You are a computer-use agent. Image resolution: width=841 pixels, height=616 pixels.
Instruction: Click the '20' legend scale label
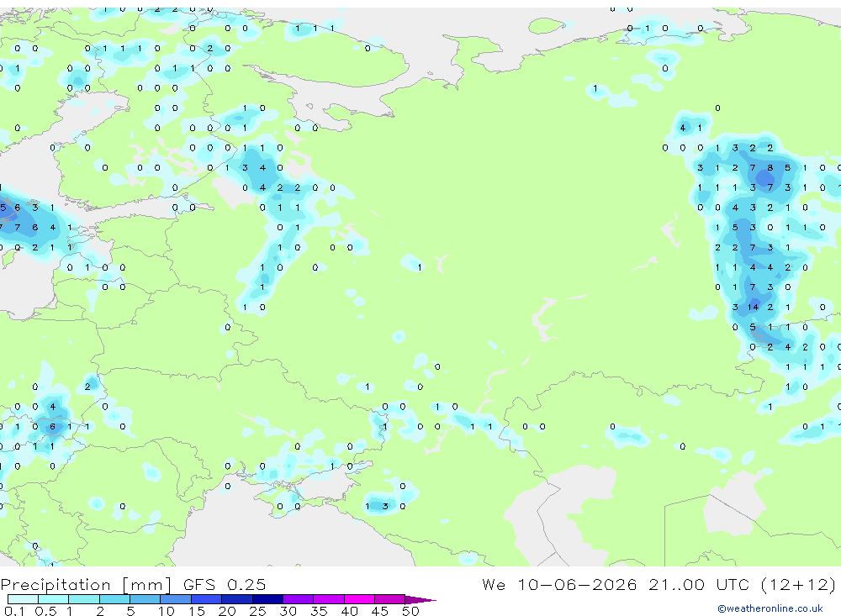point(227,611)
